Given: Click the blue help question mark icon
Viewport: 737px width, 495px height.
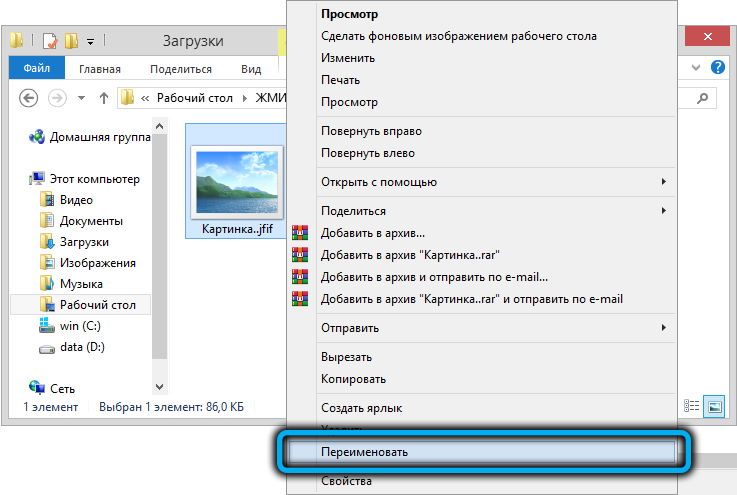Looking at the screenshot, I should click(x=717, y=68).
